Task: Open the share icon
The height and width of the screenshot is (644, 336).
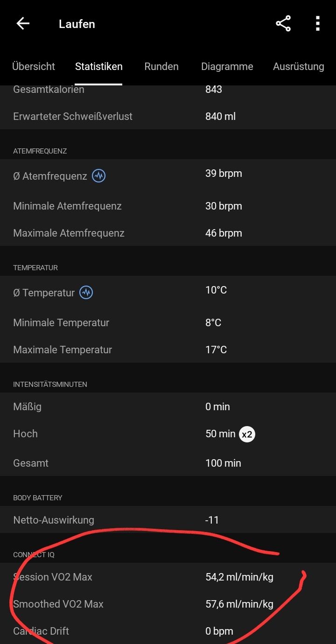Action: (283, 24)
